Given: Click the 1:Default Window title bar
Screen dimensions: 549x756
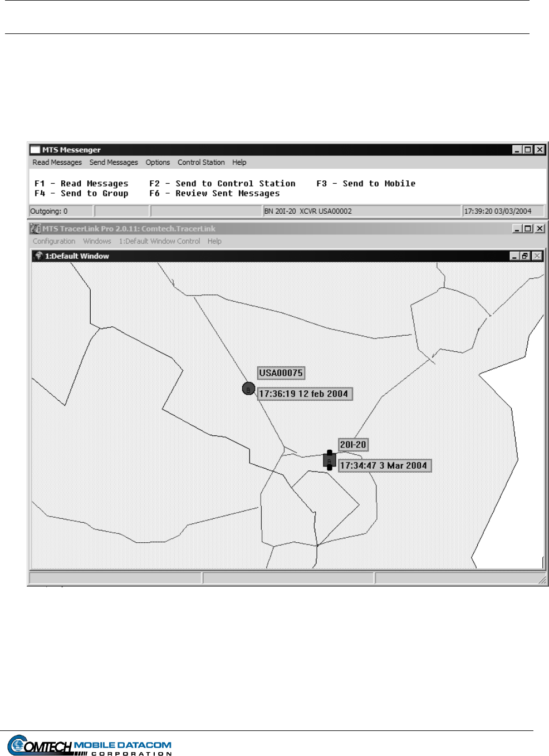Looking at the screenshot, I should [288, 256].
